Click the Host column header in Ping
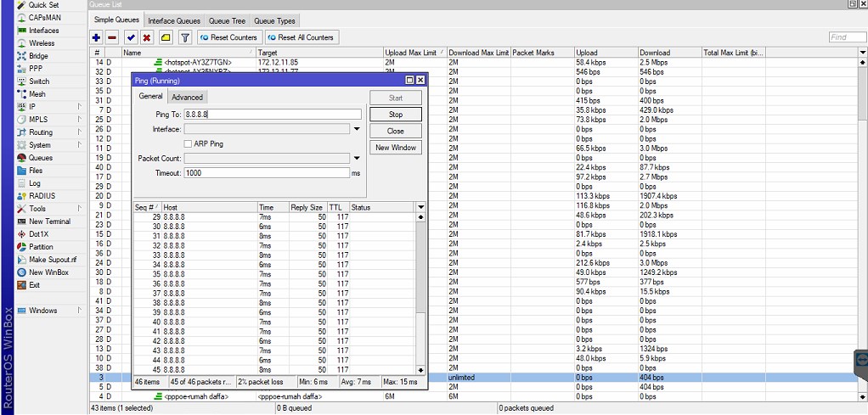Image resolution: width=868 pixels, height=415 pixels. pos(210,207)
